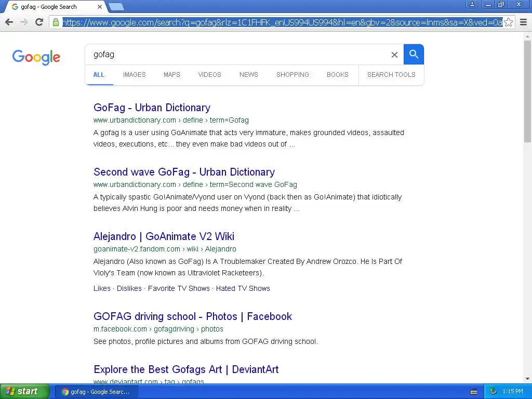The image size is (532, 399).
Task: Click the scrollbar up arrow
Action: coord(527,36)
